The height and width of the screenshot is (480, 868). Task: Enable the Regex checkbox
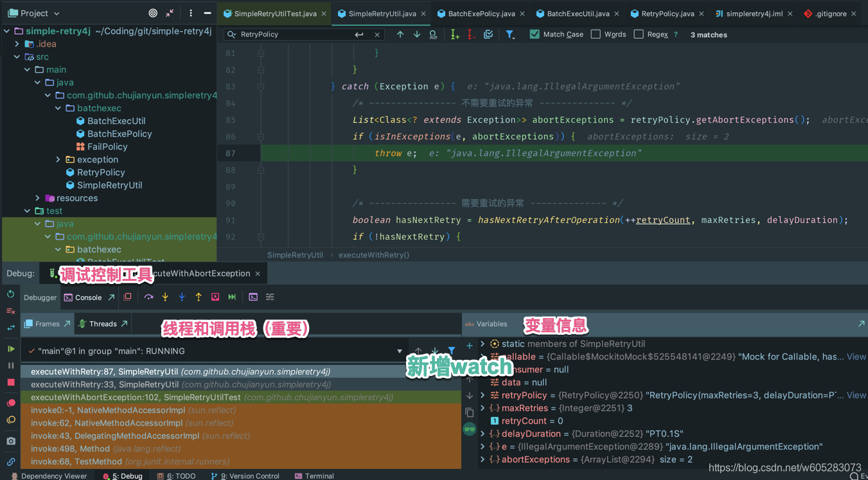click(x=639, y=35)
